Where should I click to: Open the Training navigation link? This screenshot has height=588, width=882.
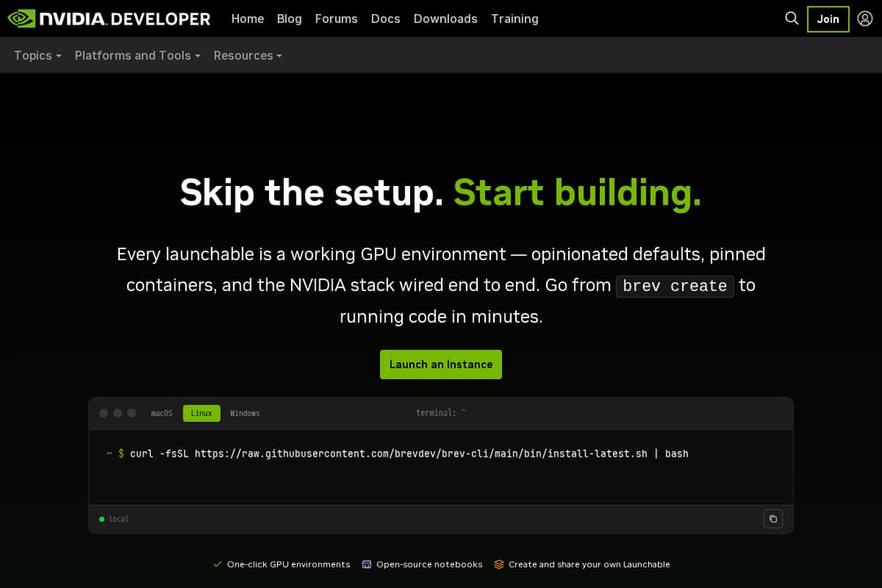click(x=514, y=19)
